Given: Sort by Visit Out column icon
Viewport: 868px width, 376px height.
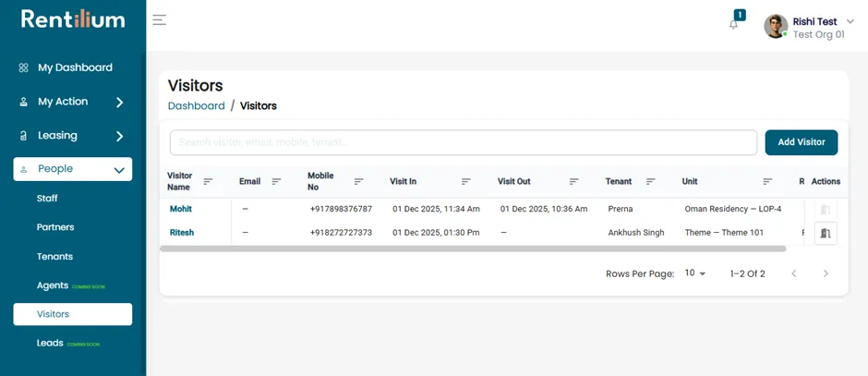Looking at the screenshot, I should pyautogui.click(x=574, y=181).
